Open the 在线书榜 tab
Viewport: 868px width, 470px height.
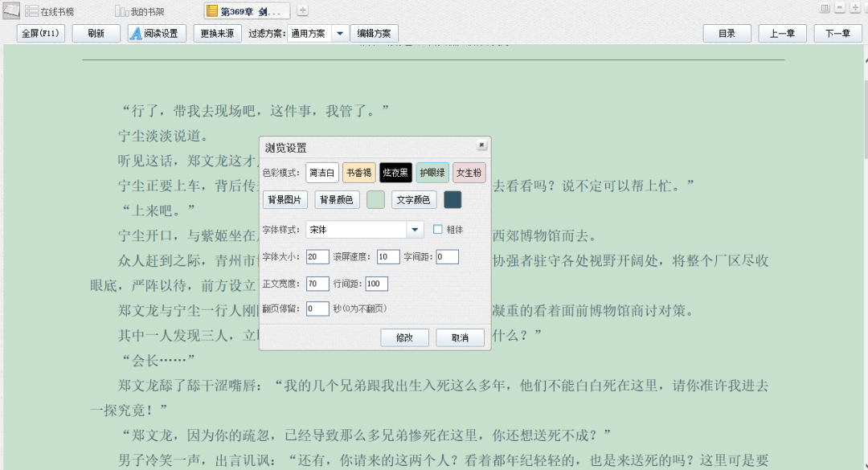[49, 11]
